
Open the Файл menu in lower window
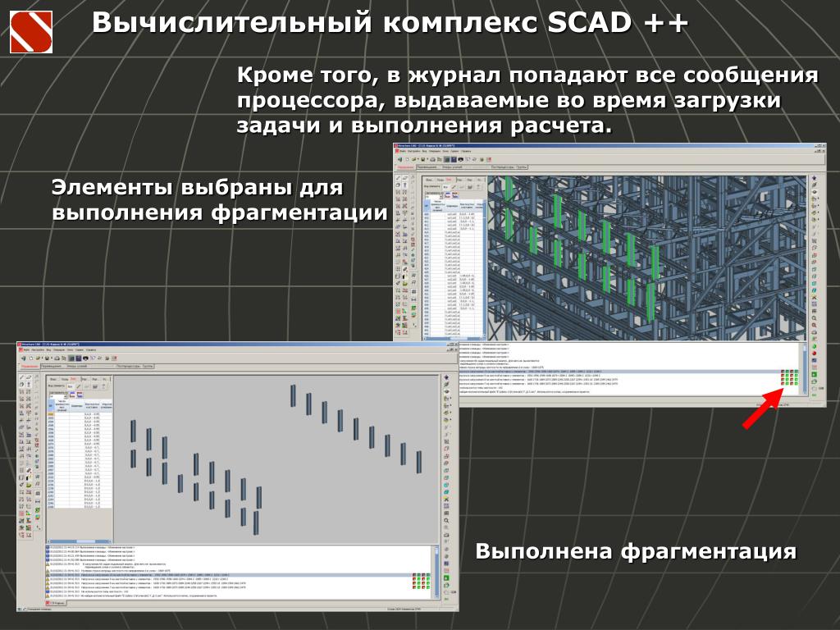(27, 349)
